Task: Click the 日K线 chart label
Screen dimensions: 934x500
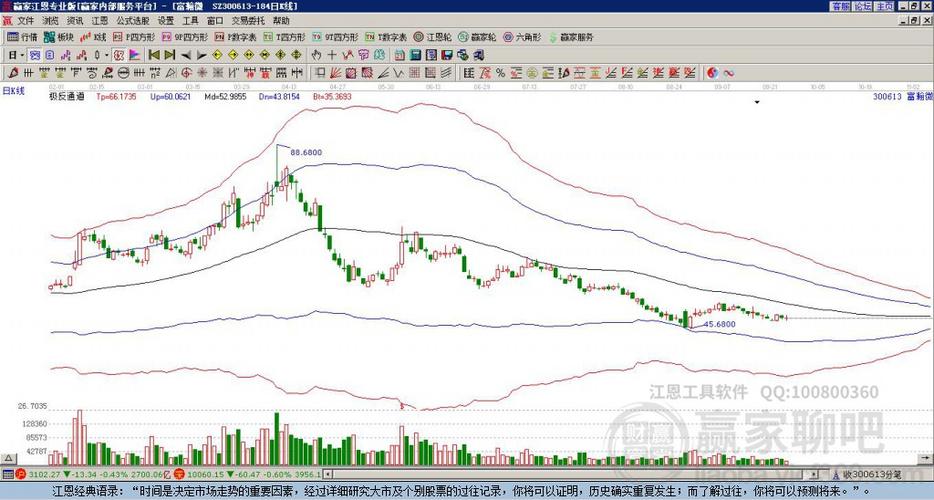Action: pyautogui.click(x=13, y=91)
